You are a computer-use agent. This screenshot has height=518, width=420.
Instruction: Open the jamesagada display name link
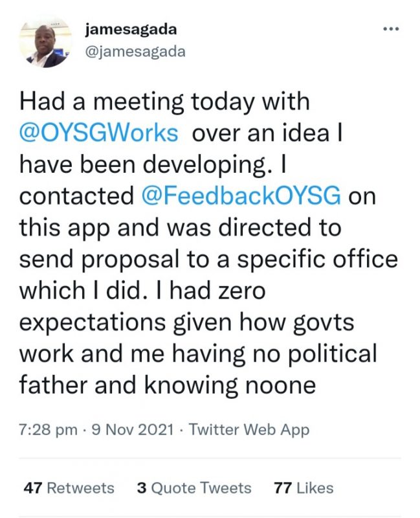click(x=130, y=30)
